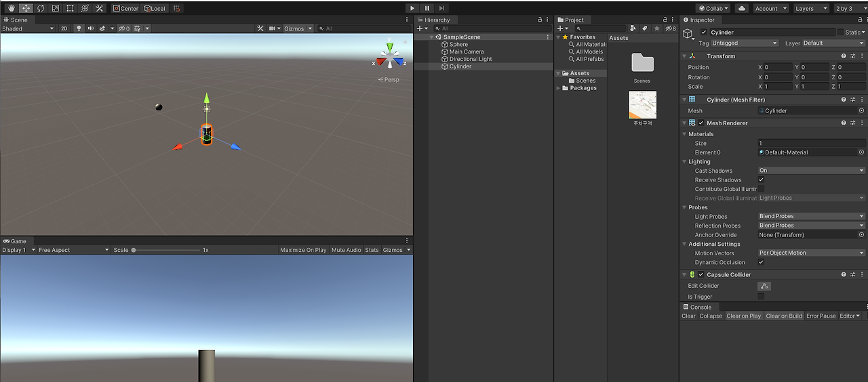This screenshot has width=868, height=382.
Task: Select Sphere in the Hierarchy
Action: [458, 44]
